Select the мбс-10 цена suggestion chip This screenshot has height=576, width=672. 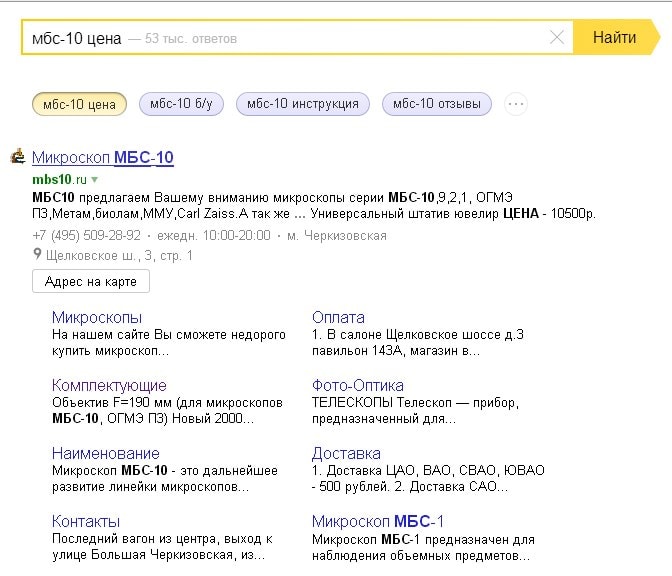[79, 104]
